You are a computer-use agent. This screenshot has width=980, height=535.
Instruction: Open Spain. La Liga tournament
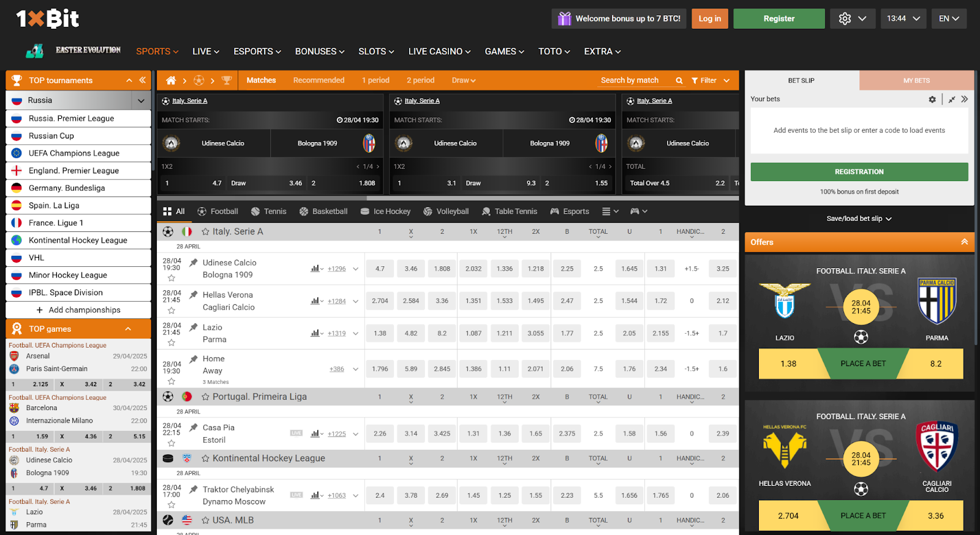point(78,206)
